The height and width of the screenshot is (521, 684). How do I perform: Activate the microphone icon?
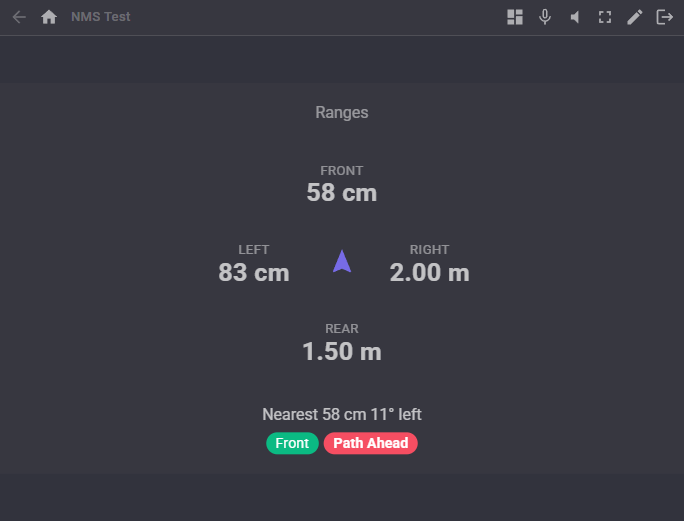click(x=545, y=17)
